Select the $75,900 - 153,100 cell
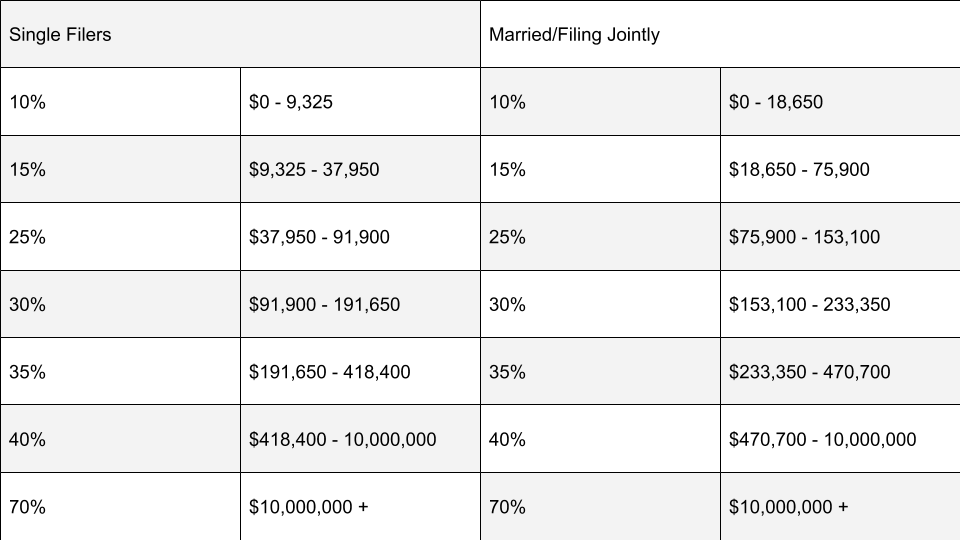Viewport: 960px width, 540px height. click(x=840, y=236)
